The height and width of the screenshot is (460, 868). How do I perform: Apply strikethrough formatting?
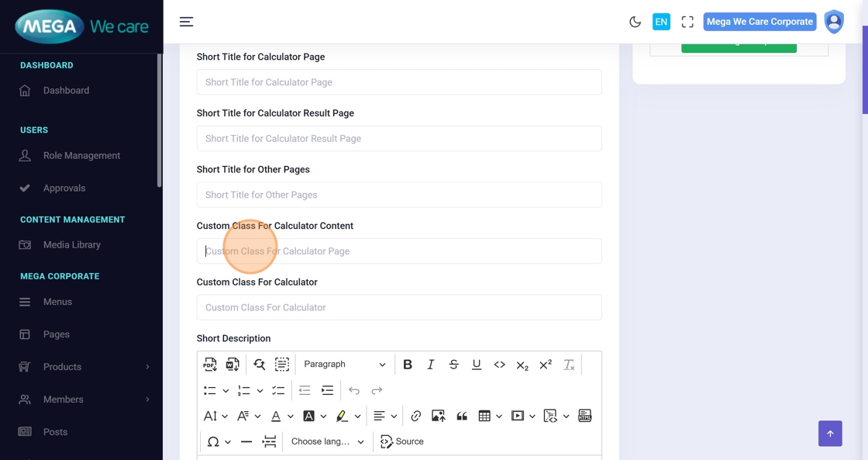pos(453,365)
